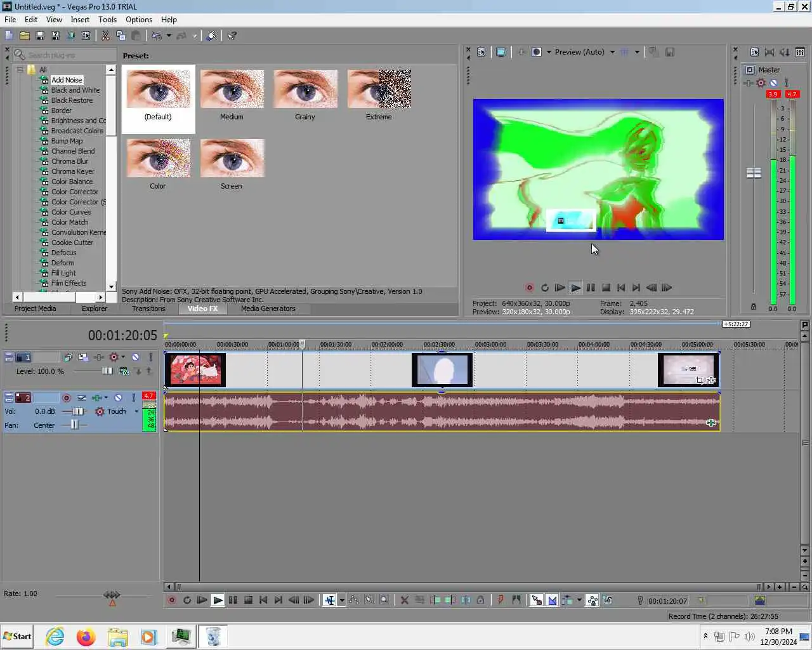The image size is (812, 650).
Task: Toggle Loop Playback in the timeline transport
Action: pos(187,600)
